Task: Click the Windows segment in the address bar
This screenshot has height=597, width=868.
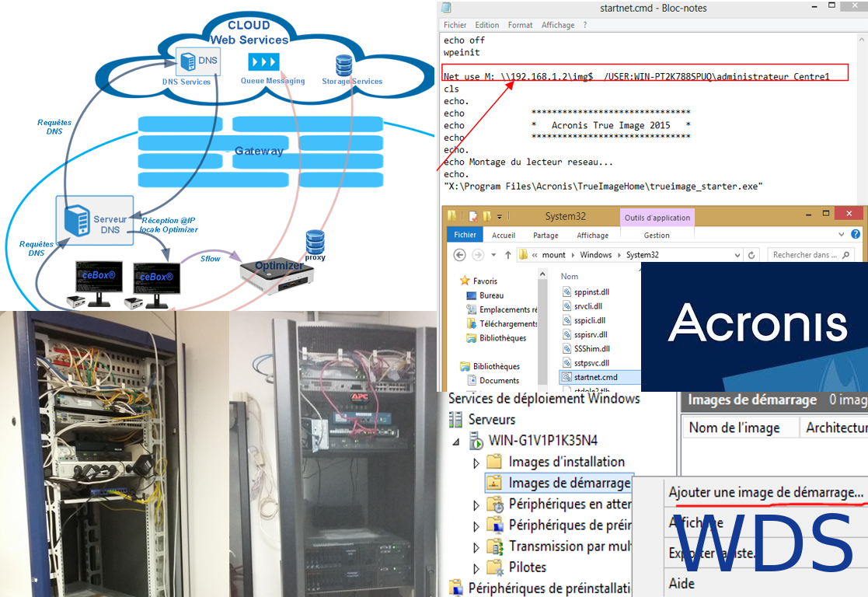Action: [x=596, y=255]
